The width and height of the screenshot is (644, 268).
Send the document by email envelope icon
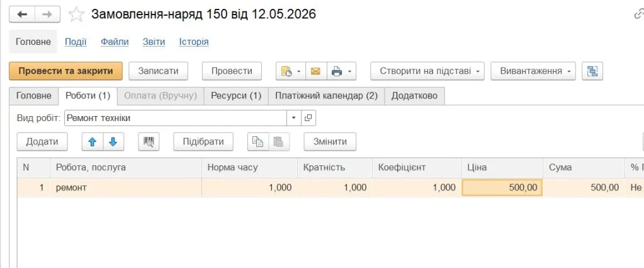pyautogui.click(x=315, y=71)
